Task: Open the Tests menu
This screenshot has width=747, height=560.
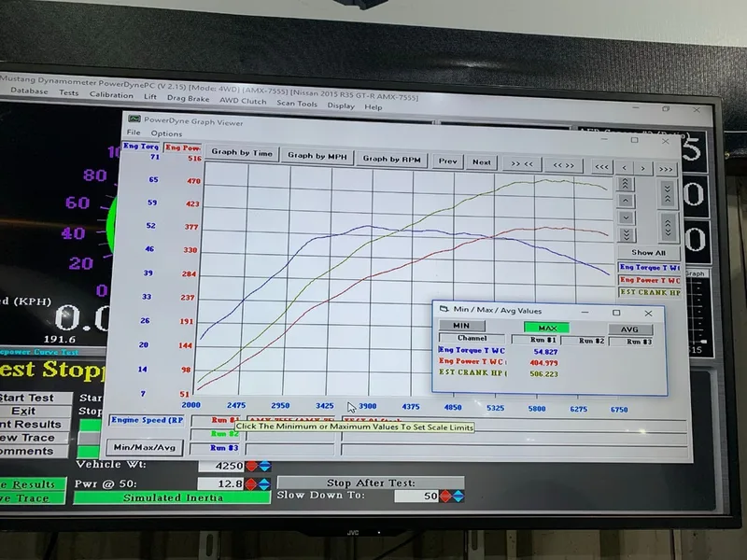Action: point(68,92)
